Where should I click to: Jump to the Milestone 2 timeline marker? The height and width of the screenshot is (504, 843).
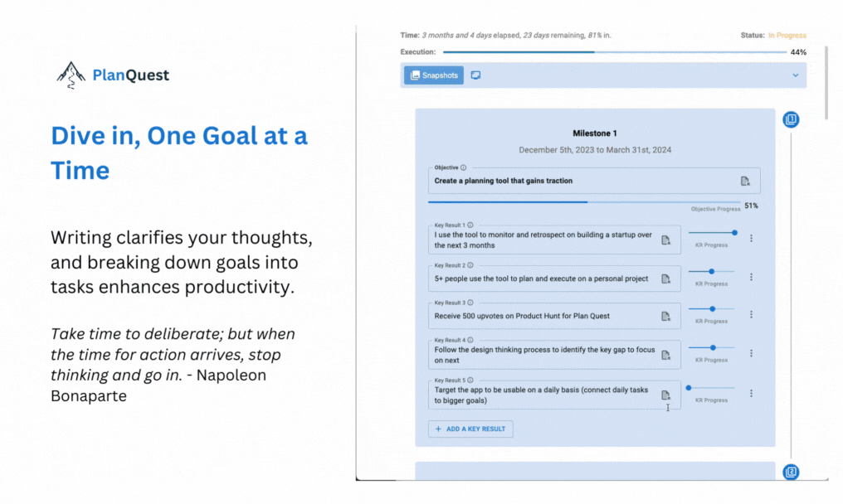click(791, 472)
